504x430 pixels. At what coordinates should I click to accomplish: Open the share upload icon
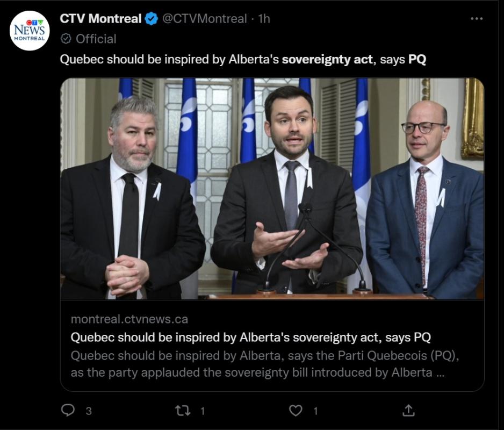(408, 410)
